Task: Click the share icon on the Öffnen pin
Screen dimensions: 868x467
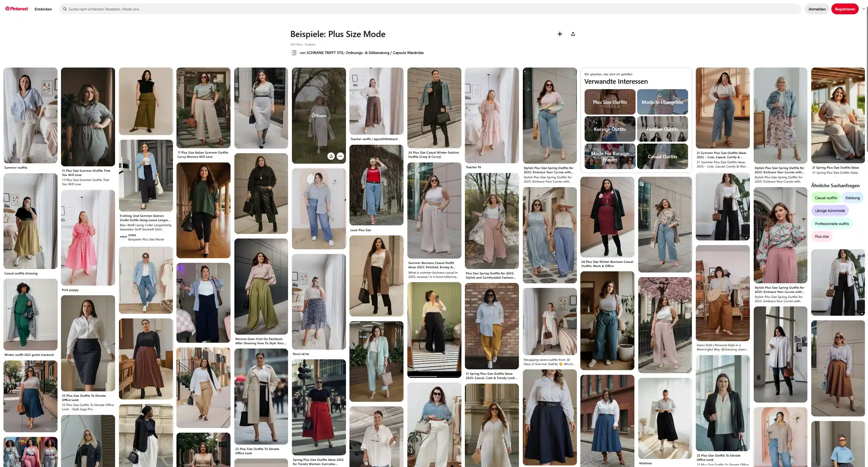Action: [331, 156]
